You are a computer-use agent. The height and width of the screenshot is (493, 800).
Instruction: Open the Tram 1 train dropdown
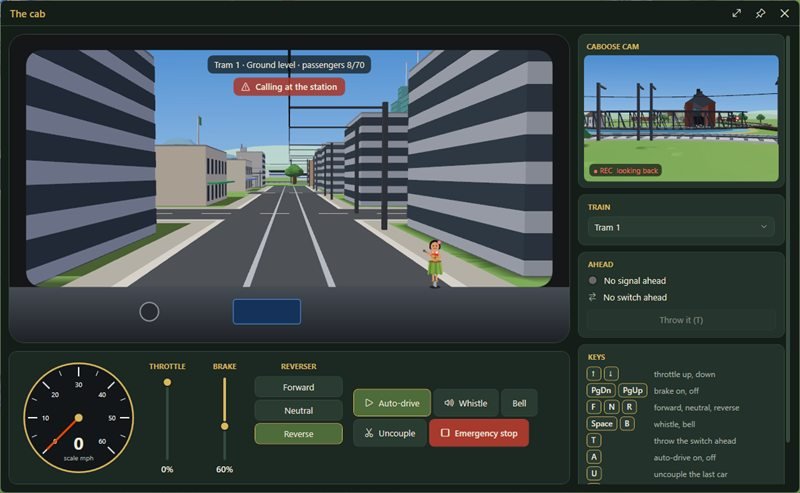681,227
